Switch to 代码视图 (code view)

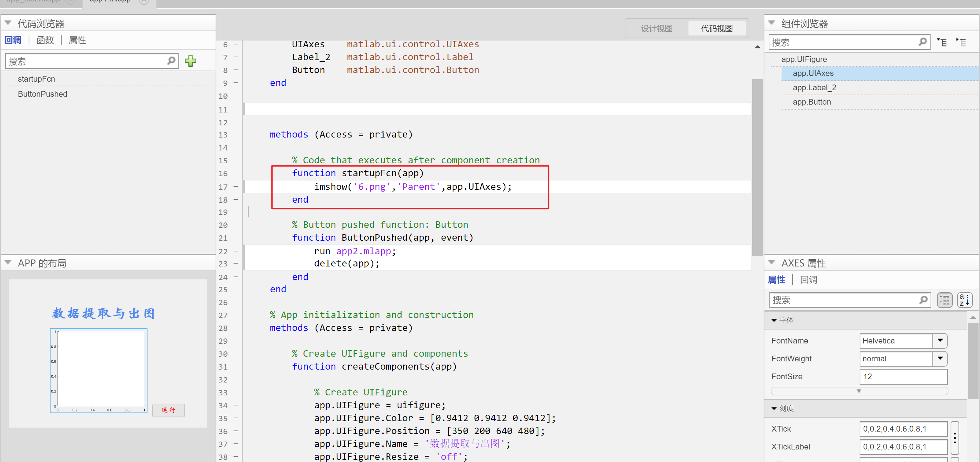(x=717, y=29)
